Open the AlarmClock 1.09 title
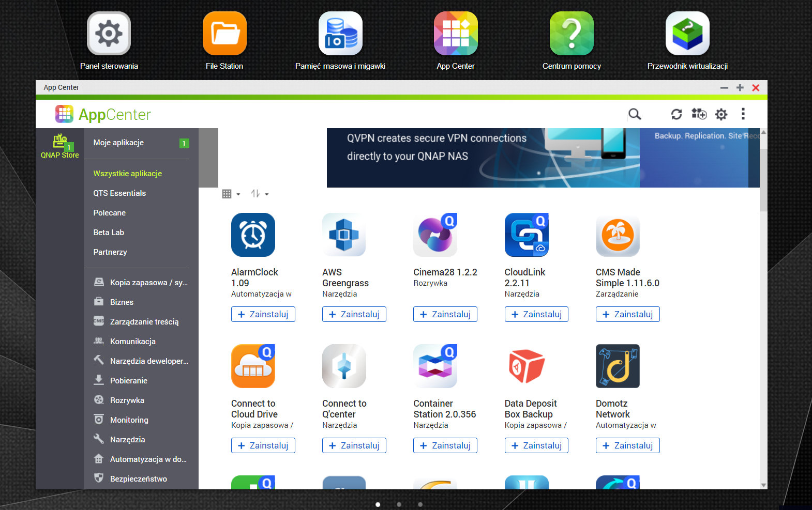The height and width of the screenshot is (510, 812). pyautogui.click(x=254, y=277)
